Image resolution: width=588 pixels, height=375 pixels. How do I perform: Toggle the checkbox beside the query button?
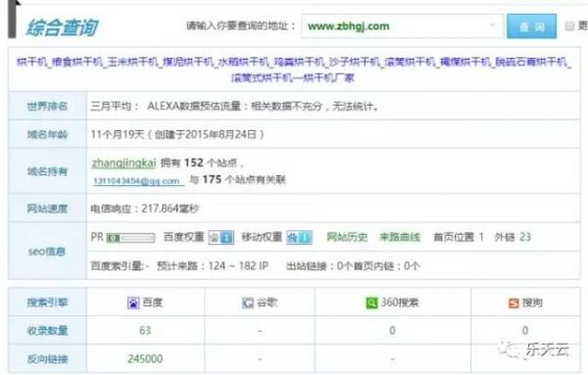[x=569, y=25]
